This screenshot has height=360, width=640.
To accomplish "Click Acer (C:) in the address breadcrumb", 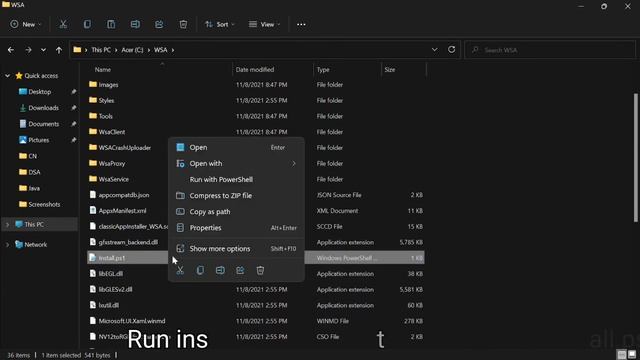I will click(132, 50).
